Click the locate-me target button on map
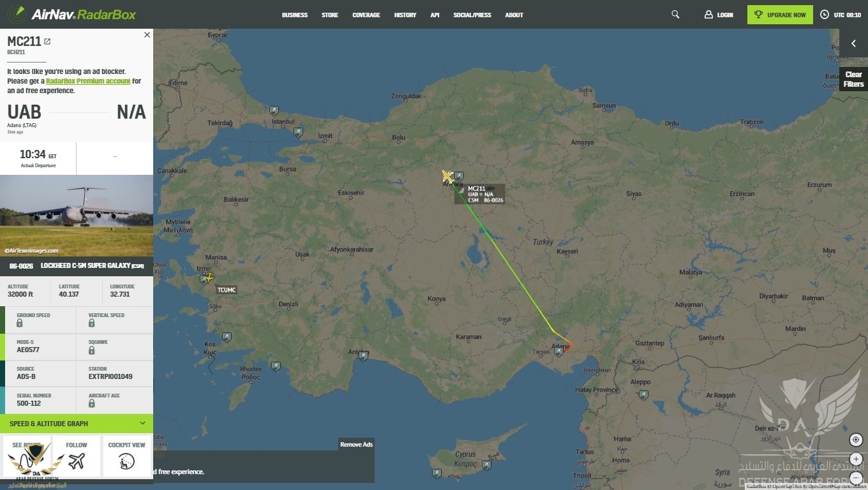 tap(856, 440)
